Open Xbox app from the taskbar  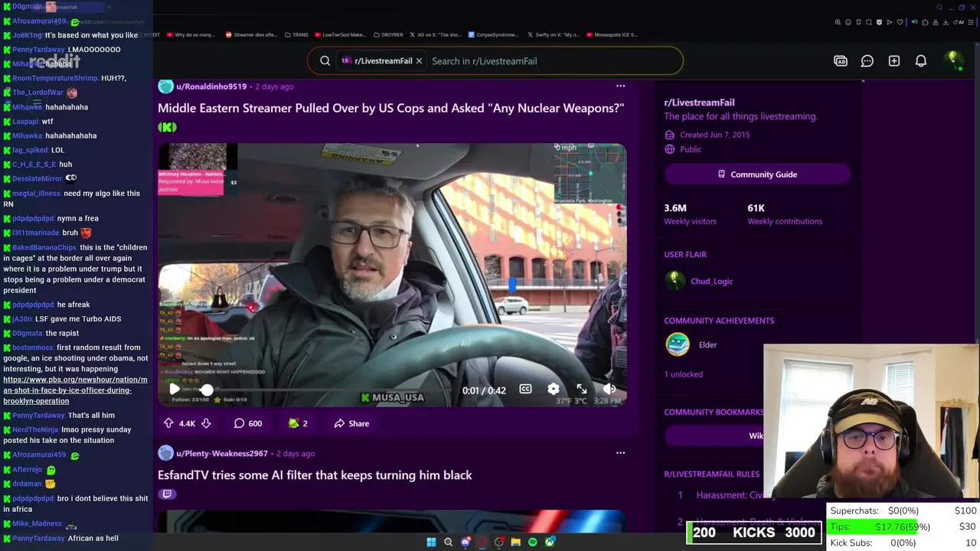coord(550,542)
